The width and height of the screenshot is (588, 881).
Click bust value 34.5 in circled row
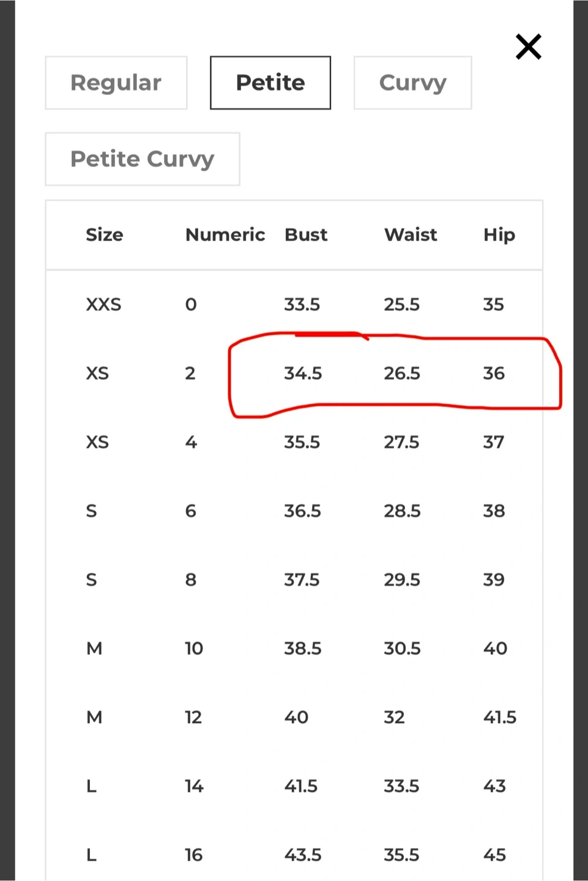pyautogui.click(x=303, y=373)
